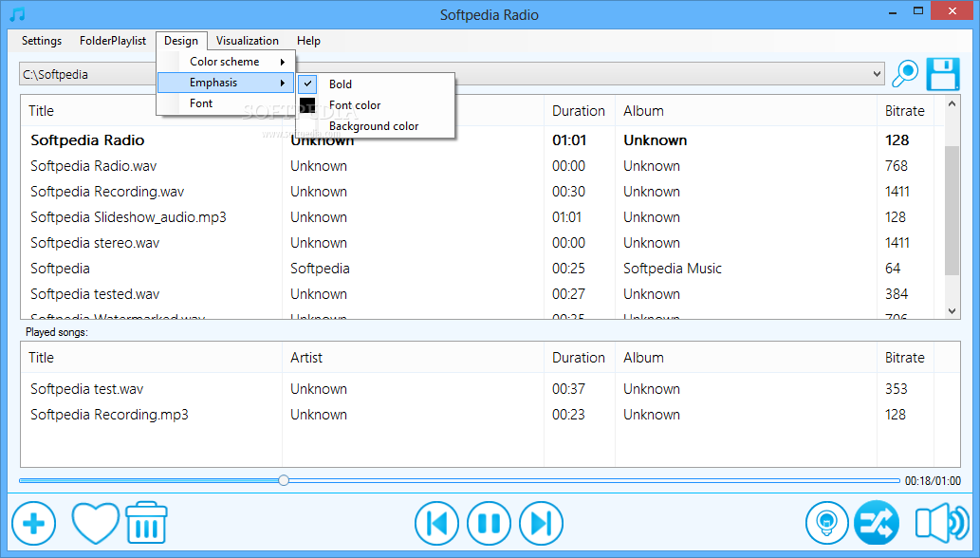Open the Help menu
This screenshot has height=558, width=980.
(308, 41)
